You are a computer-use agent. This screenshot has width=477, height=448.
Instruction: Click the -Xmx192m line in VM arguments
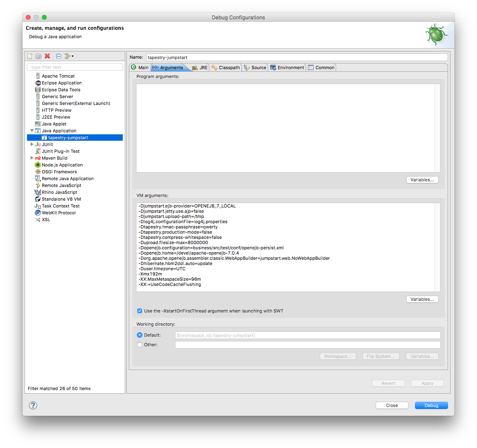click(150, 274)
